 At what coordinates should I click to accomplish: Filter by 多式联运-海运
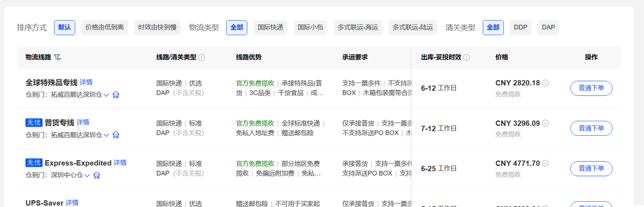tap(358, 27)
